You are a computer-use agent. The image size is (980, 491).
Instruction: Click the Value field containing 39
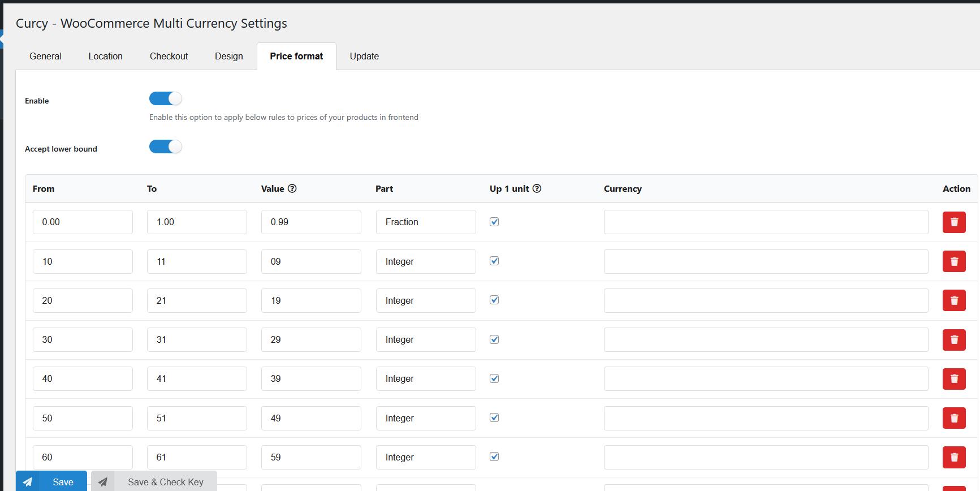coord(311,379)
